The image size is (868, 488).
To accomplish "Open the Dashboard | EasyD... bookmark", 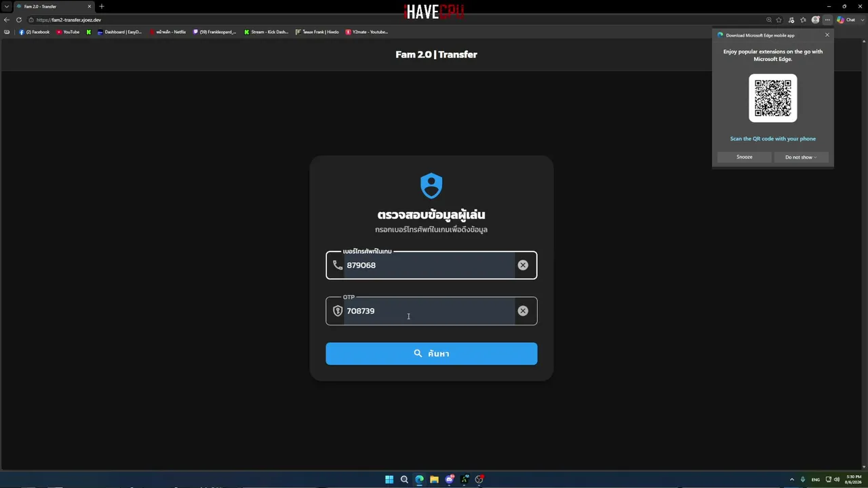I will pos(119,32).
